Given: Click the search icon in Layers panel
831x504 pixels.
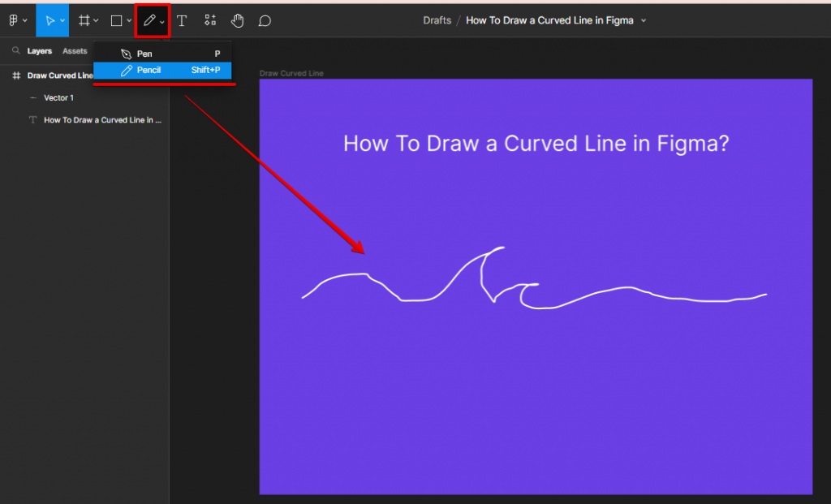Looking at the screenshot, I should click(16, 50).
